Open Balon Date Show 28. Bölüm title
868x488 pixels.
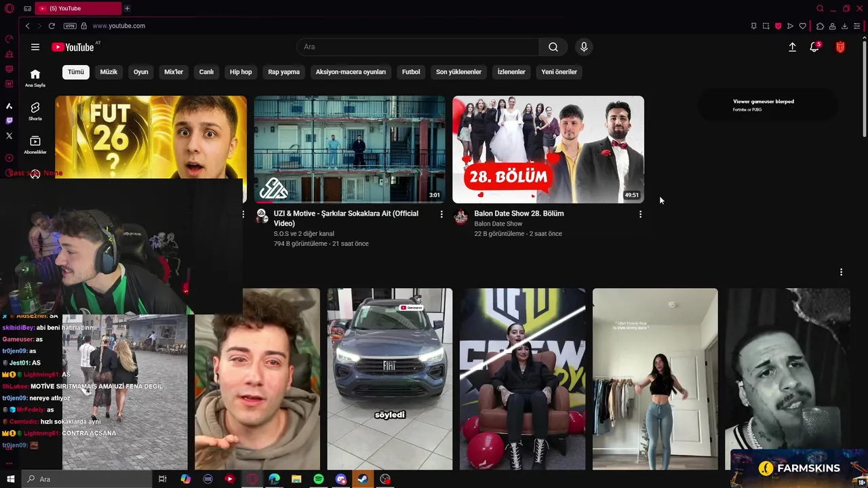point(519,213)
